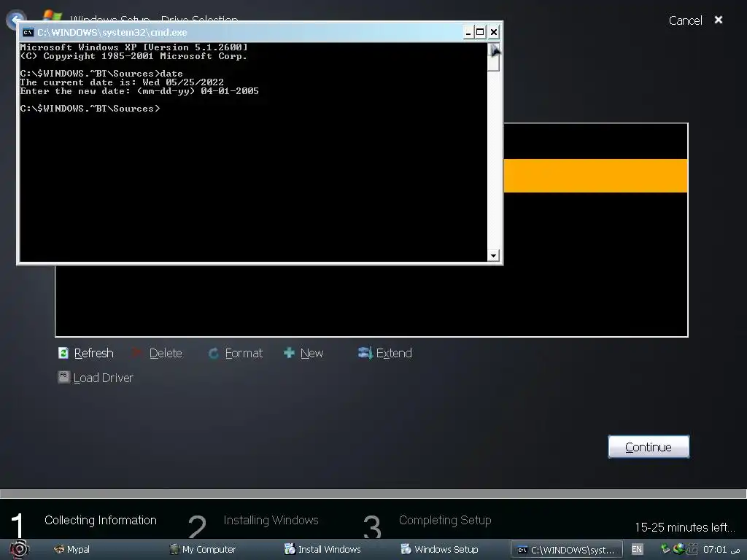
Task: Click the first system tray icon
Action: coord(665,549)
